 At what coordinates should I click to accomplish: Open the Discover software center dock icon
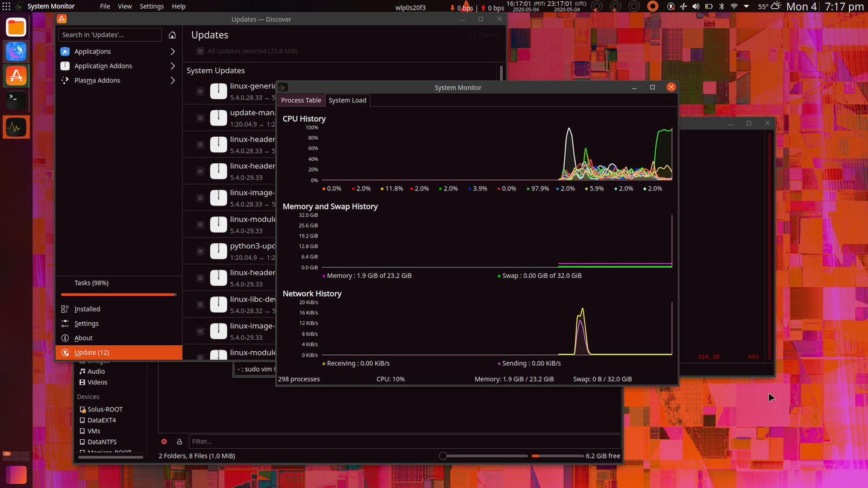(x=16, y=75)
